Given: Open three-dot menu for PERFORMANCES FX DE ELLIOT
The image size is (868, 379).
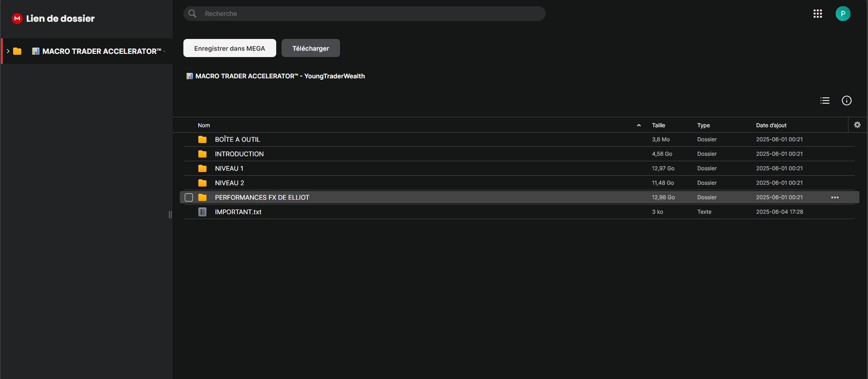Looking at the screenshot, I should (835, 197).
